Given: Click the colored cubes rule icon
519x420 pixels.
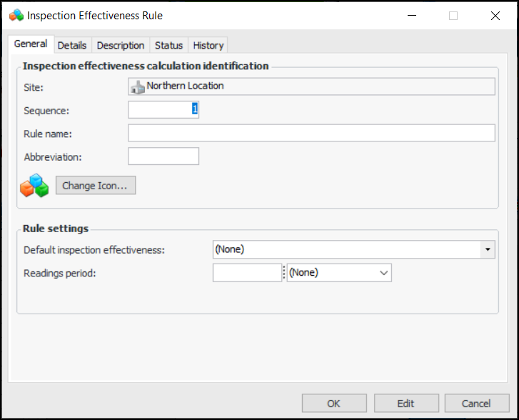Looking at the screenshot, I should 34,186.
